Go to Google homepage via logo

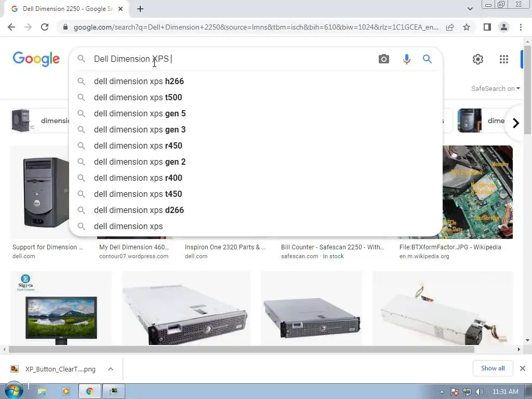[x=36, y=59]
